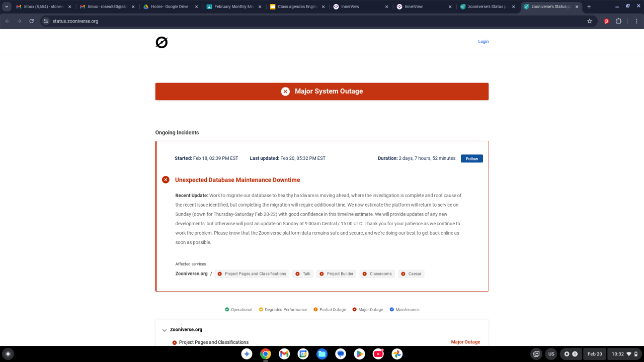The height and width of the screenshot is (362, 644).
Task: Switch to the first InnerView tab
Action: (x=361, y=7)
